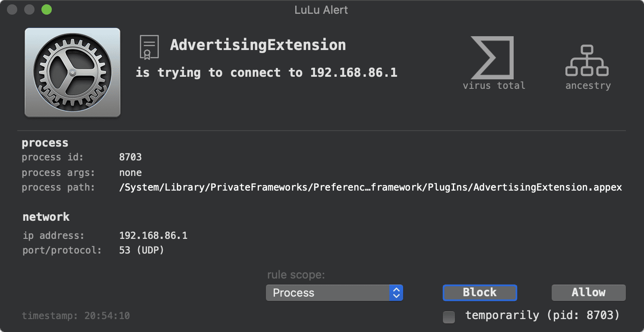Click the ancestry label
Viewport: 644px width, 332px height.
coord(588,85)
